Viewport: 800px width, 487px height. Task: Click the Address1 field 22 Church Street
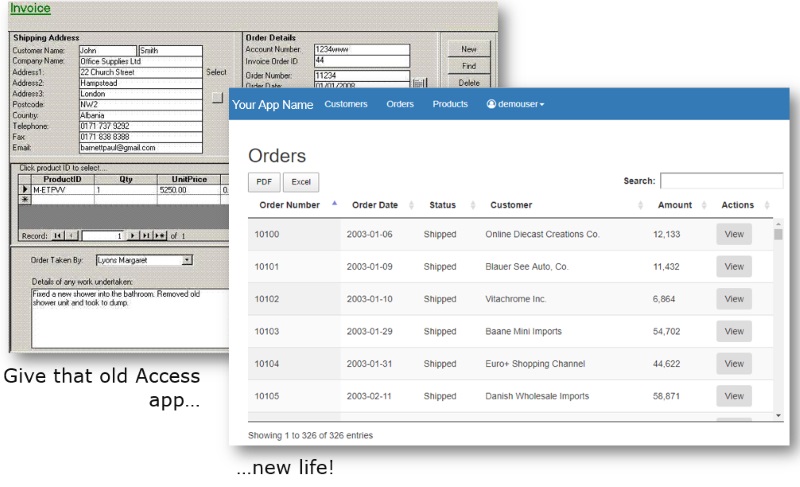click(141, 72)
